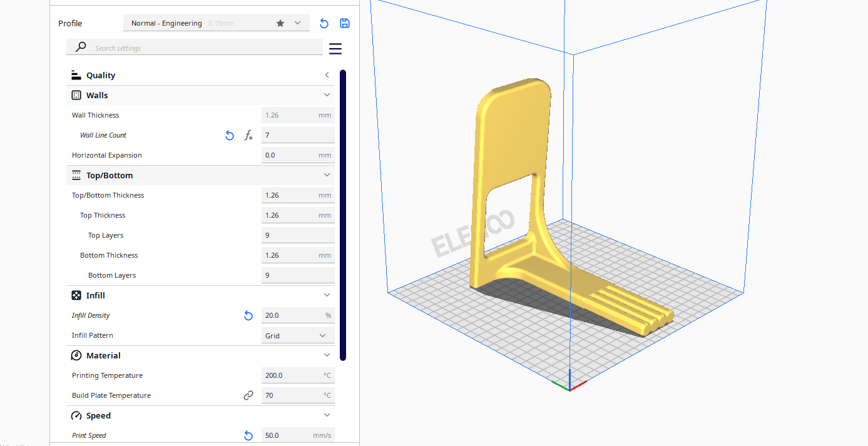Edit the Print Speed field
This screenshot has height=446, width=868.
(x=298, y=435)
